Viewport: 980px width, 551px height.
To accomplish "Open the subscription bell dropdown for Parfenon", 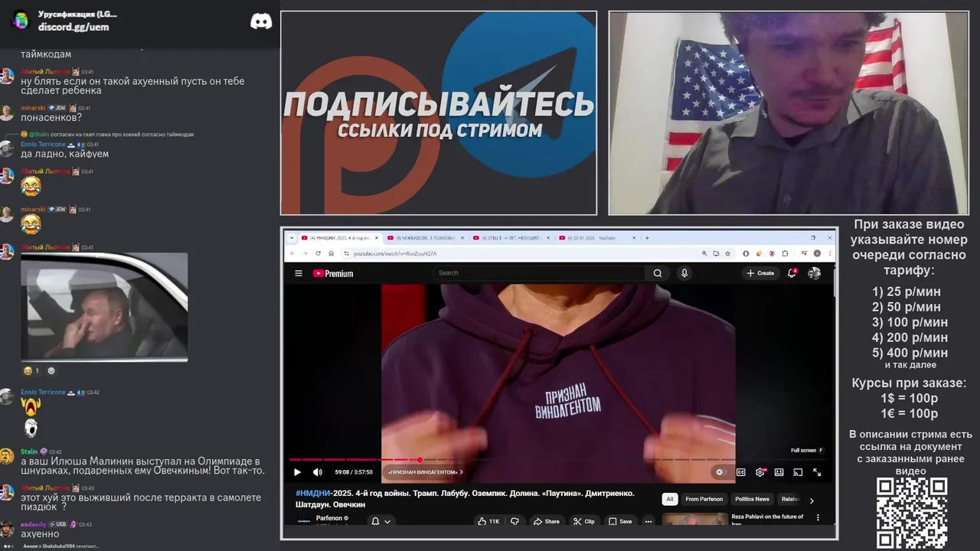I will tap(381, 521).
